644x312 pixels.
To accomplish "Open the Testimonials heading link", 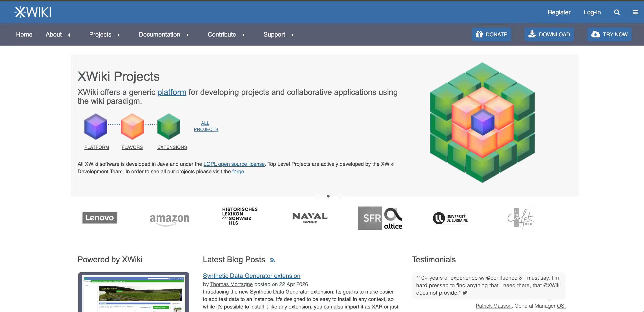I will (x=434, y=259).
